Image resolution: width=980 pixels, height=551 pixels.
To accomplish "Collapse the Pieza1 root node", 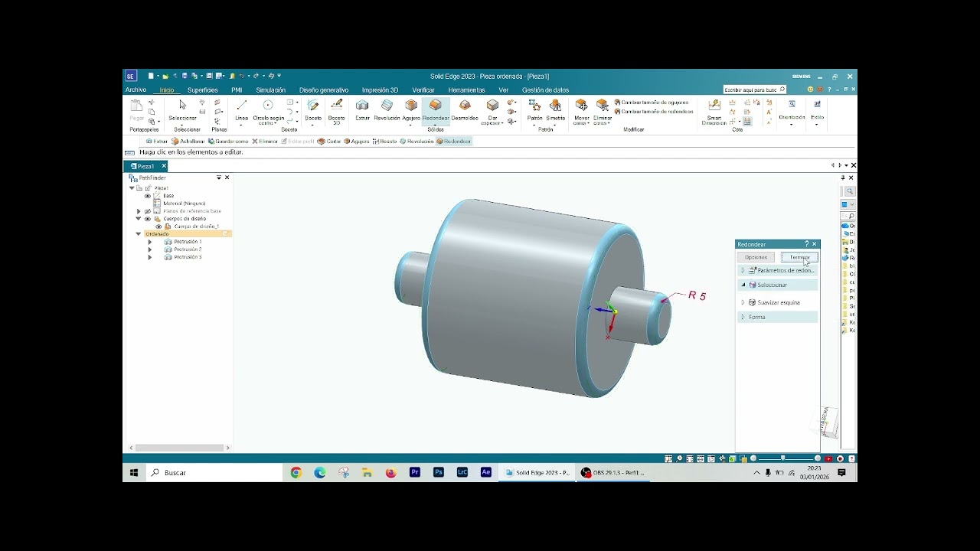I will pyautogui.click(x=132, y=188).
